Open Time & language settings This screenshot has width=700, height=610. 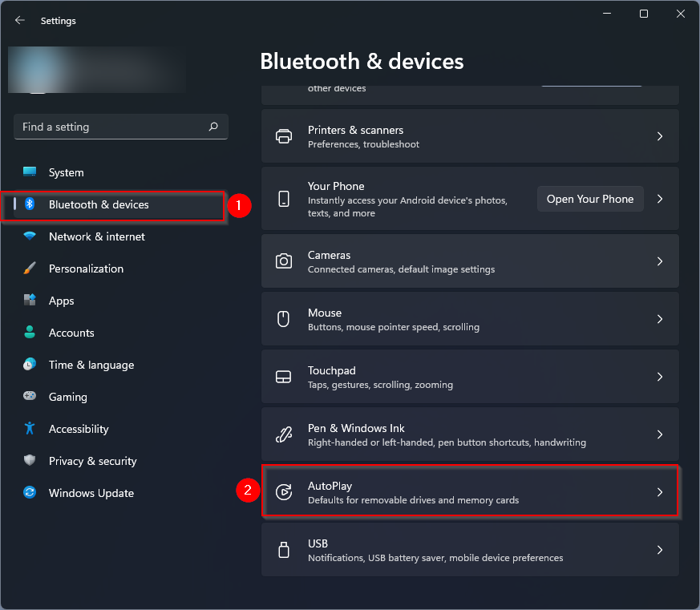[x=120, y=365]
